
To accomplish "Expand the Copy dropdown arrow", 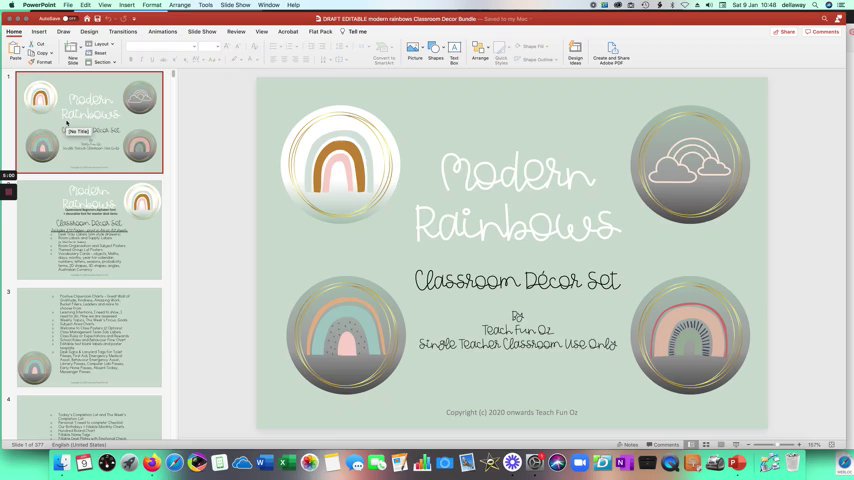I will click(52, 53).
